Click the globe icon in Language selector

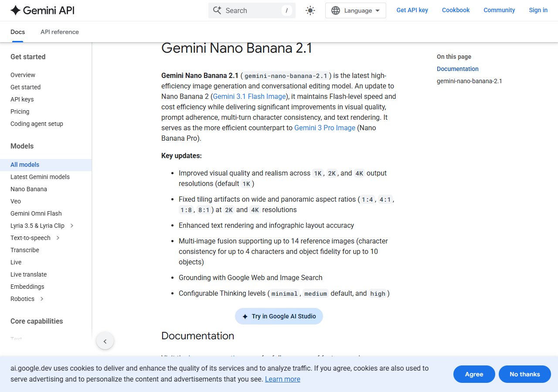point(336,10)
